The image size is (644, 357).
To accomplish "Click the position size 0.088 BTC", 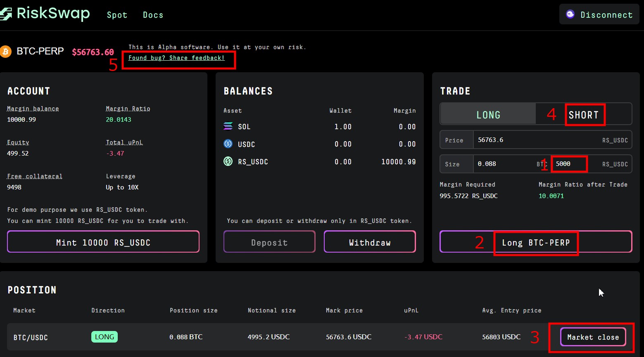I will 186,337.
